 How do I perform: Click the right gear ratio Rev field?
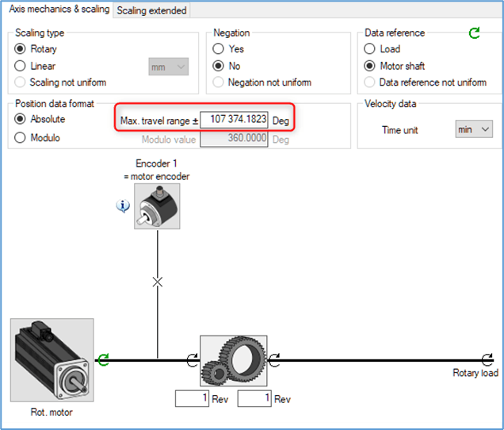(254, 399)
